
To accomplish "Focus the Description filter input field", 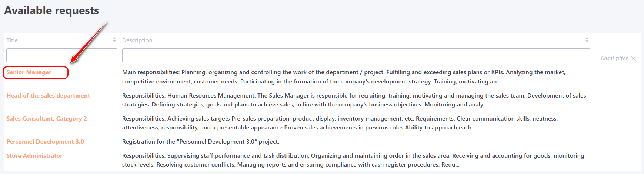I will pos(356,55).
